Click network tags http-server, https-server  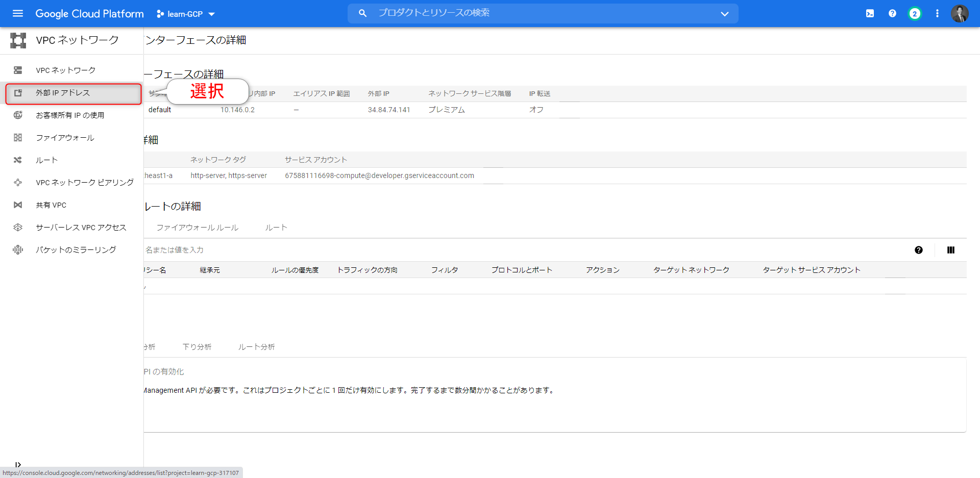click(229, 175)
